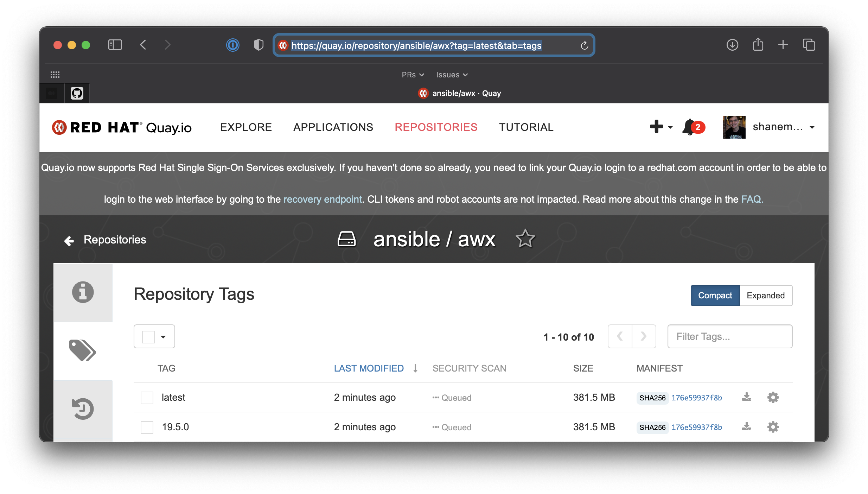Switch tag view to Expanded
The image size is (868, 494).
[766, 296]
